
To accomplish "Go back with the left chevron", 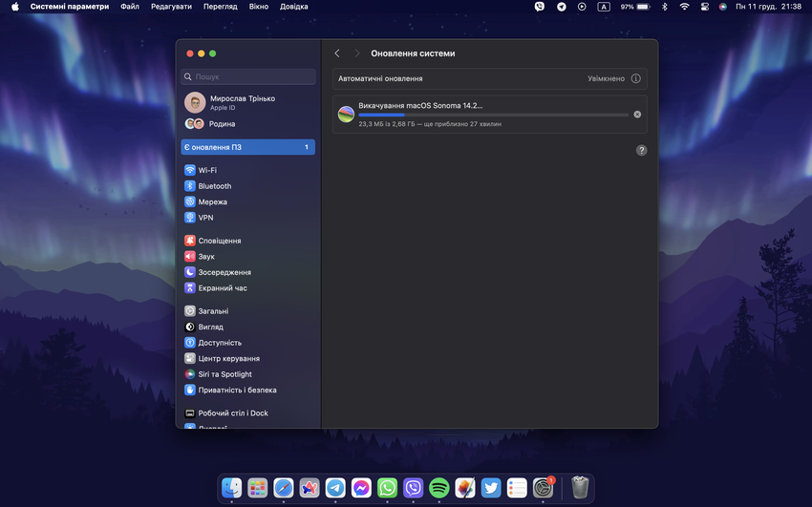I will click(337, 53).
